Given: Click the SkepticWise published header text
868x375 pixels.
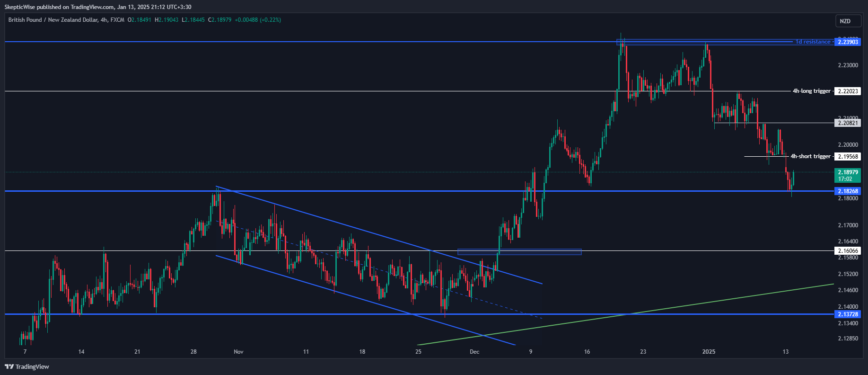Looking at the screenshot, I should pos(98,7).
